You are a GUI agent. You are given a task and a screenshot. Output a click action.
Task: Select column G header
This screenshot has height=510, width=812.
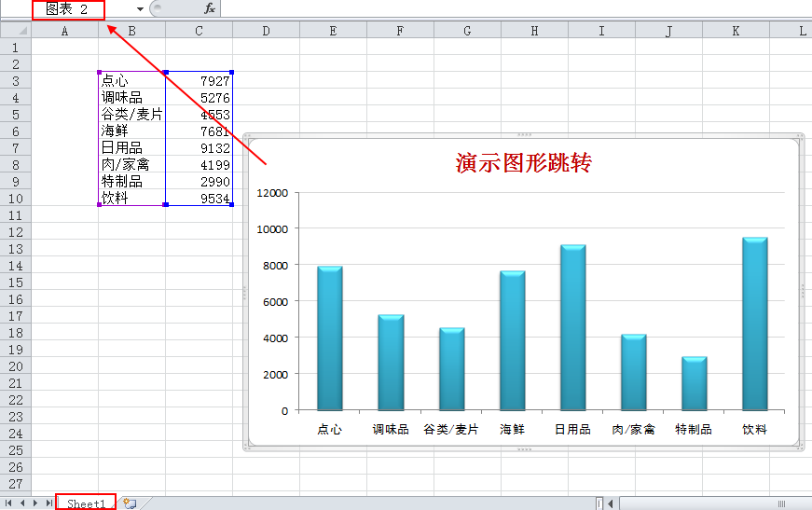467,31
